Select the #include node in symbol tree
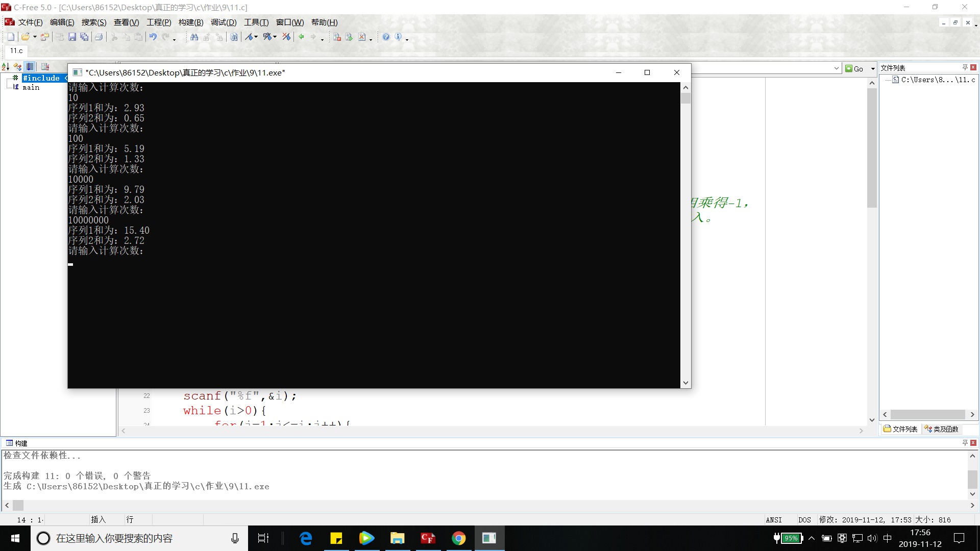This screenshot has width=980, height=551. pyautogui.click(x=41, y=78)
